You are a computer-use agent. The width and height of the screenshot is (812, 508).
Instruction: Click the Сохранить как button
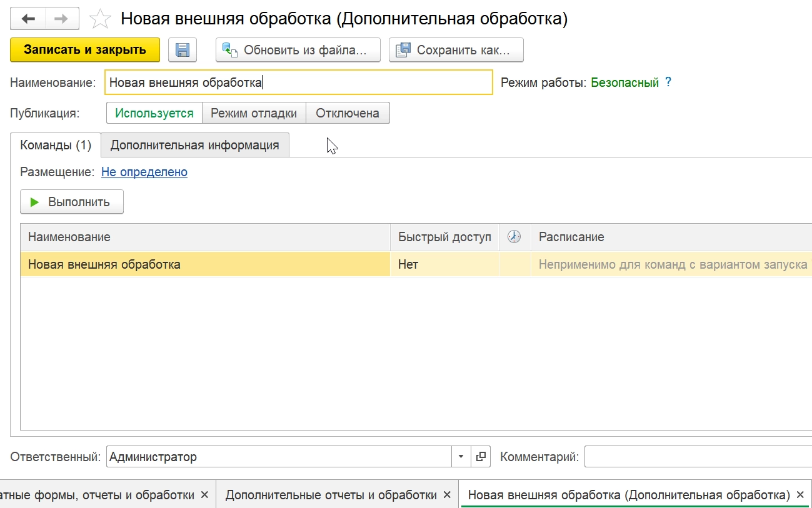point(456,50)
